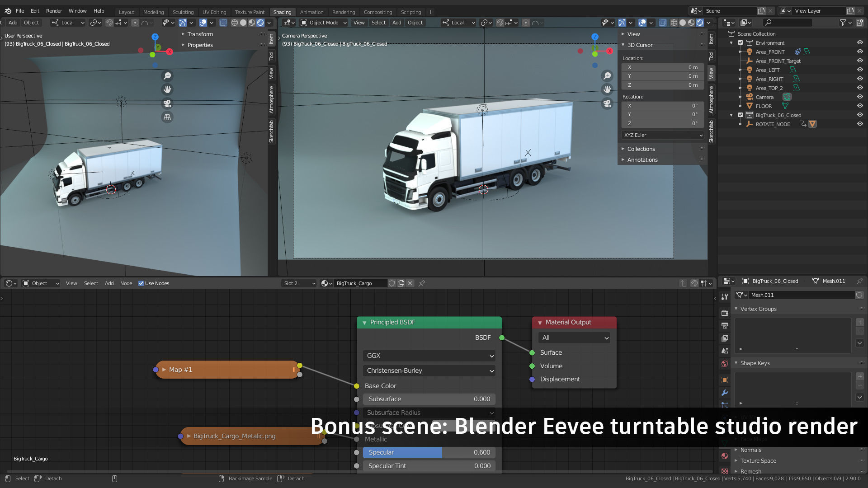The height and width of the screenshot is (488, 868).
Task: Switch to the Layout workspace tab
Action: (127, 12)
